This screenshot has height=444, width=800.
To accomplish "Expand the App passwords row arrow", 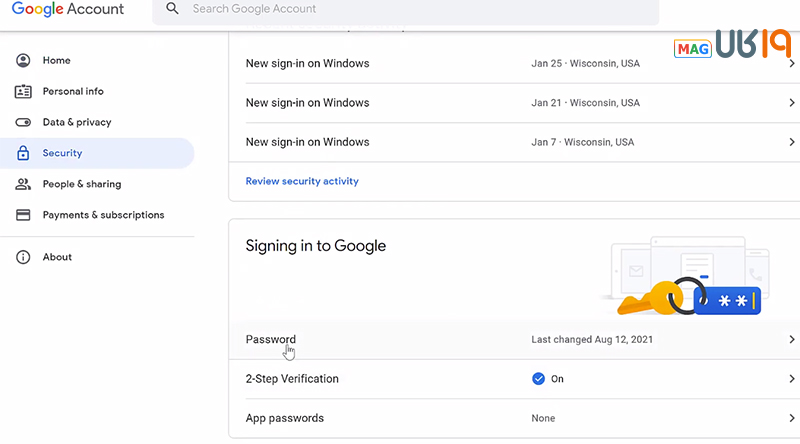I will click(791, 418).
